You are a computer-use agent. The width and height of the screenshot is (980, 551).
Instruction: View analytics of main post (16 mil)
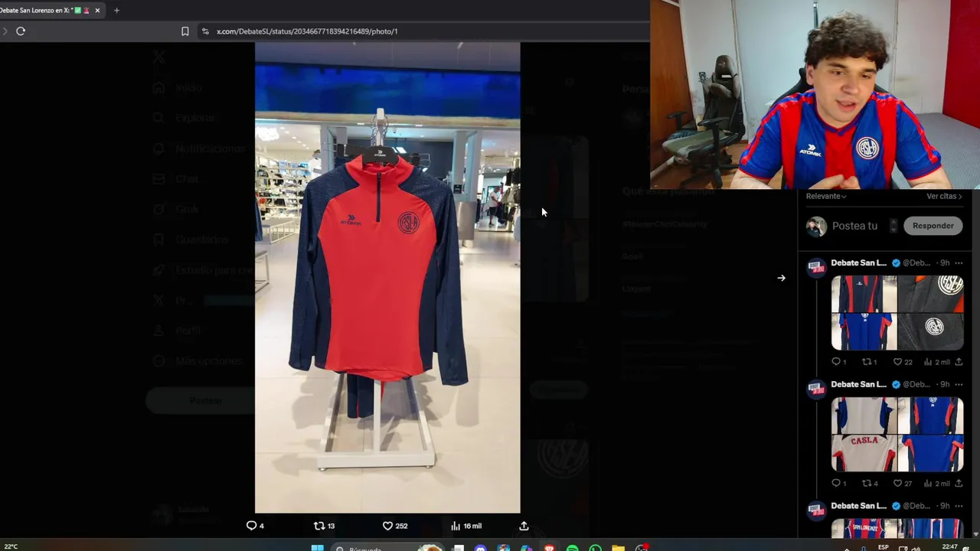[x=466, y=526]
